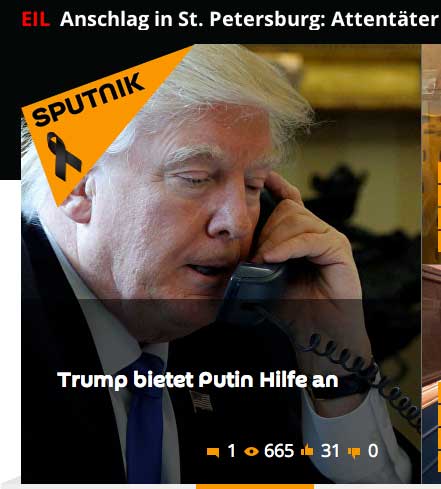Click the comment count 1
The image size is (441, 489).
click(231, 451)
